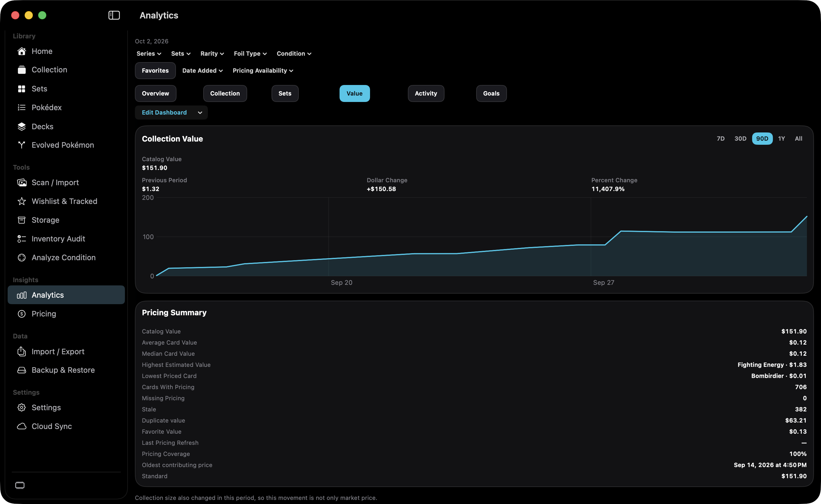Open Inventory Audit checklist icon
The width and height of the screenshot is (821, 504).
click(x=22, y=239)
